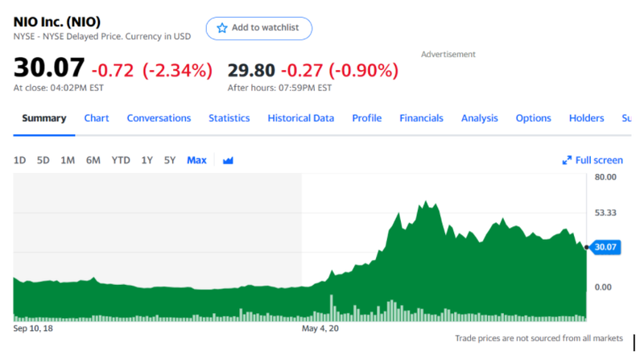
Task: Click the Sep 10, 18 date axis label
Action: tap(33, 328)
